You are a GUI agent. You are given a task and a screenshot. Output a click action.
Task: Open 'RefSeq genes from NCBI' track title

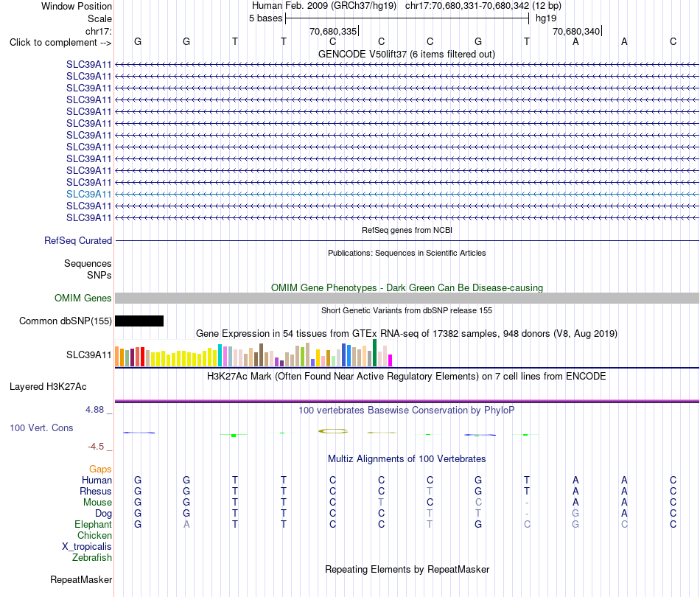[x=407, y=230]
